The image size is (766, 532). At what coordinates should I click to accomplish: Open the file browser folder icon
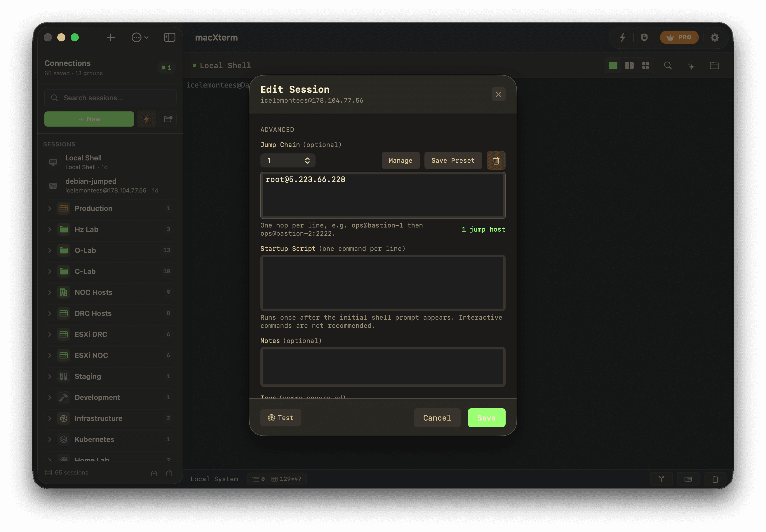[x=714, y=65]
